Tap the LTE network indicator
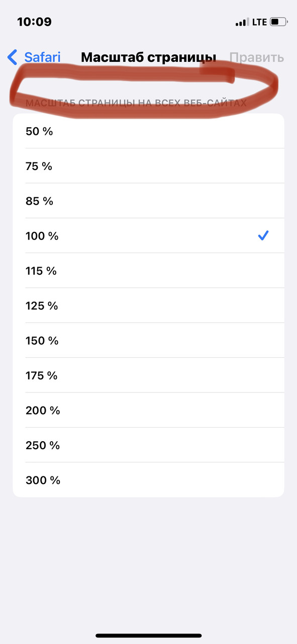297x644 pixels. pos(259,22)
